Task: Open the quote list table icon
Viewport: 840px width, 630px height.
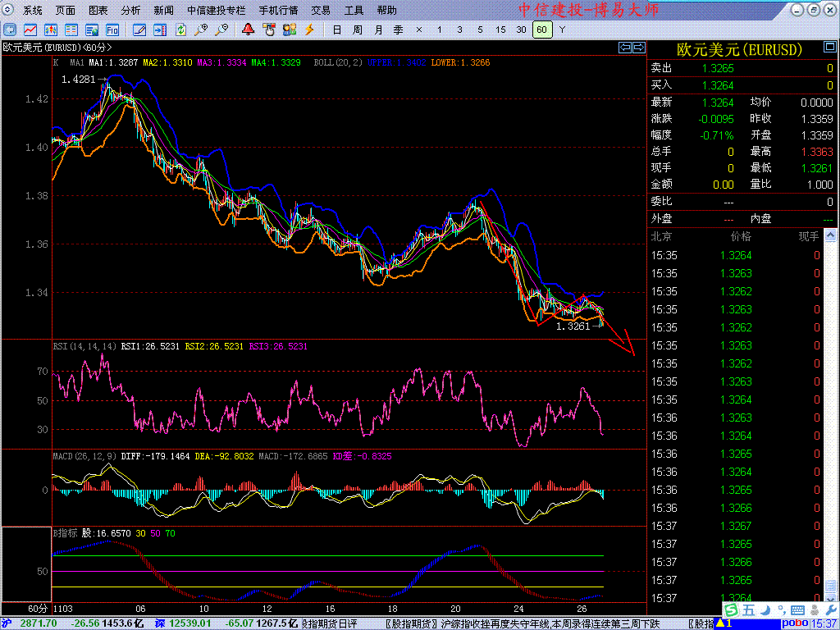Action: coord(71,30)
